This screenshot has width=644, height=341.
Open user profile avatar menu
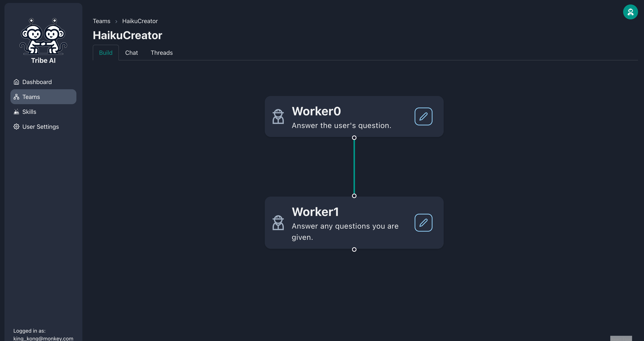[x=630, y=12]
